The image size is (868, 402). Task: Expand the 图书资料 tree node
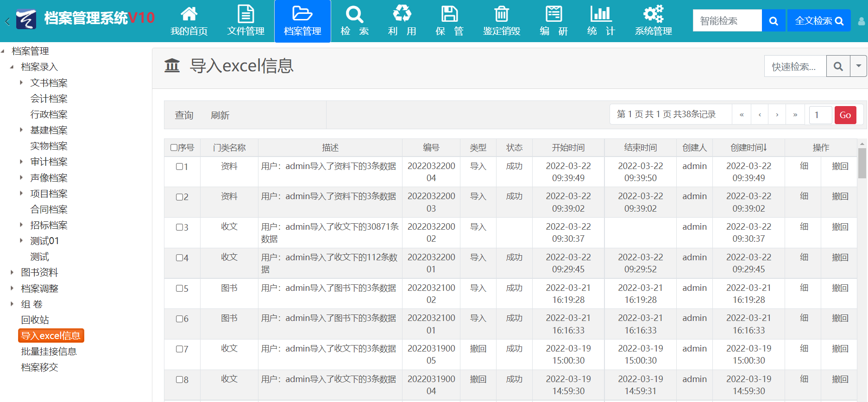pyautogui.click(x=12, y=272)
